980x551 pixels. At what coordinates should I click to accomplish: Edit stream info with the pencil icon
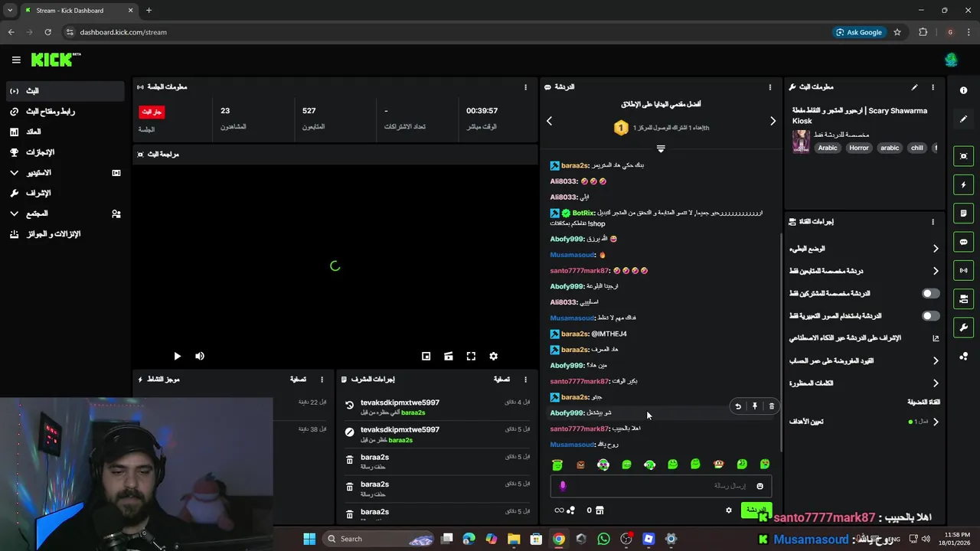(x=914, y=87)
